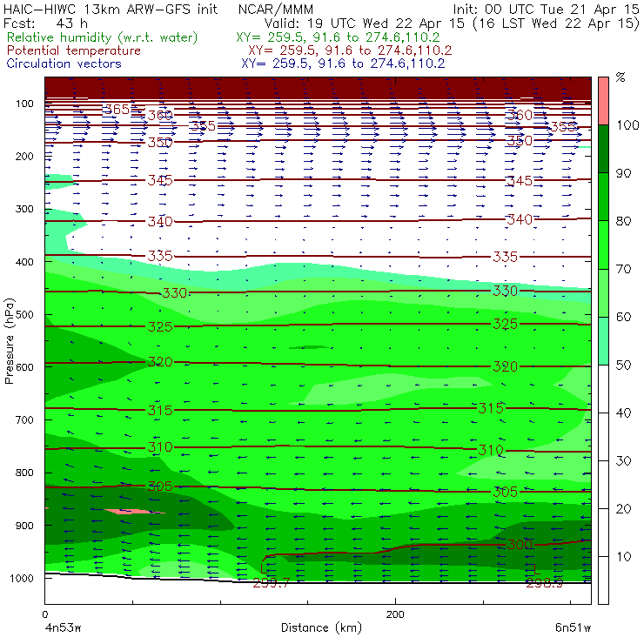Select the 'Fcst: 43 h' text

pyautogui.click(x=45, y=23)
